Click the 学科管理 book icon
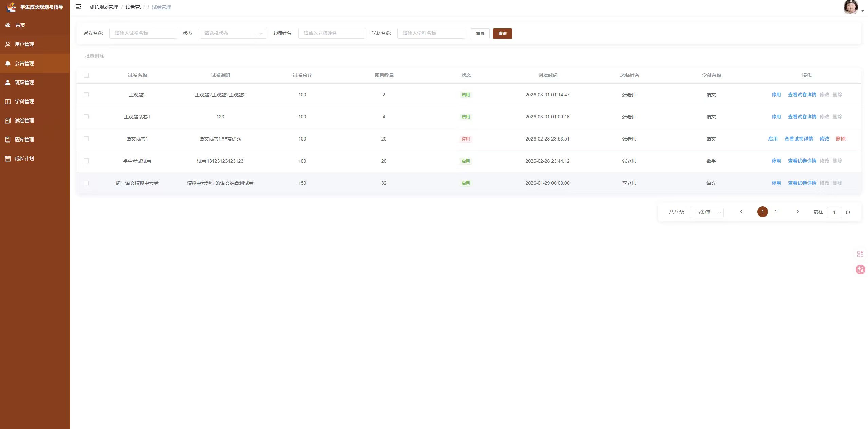This screenshot has height=429, width=868. tap(8, 101)
